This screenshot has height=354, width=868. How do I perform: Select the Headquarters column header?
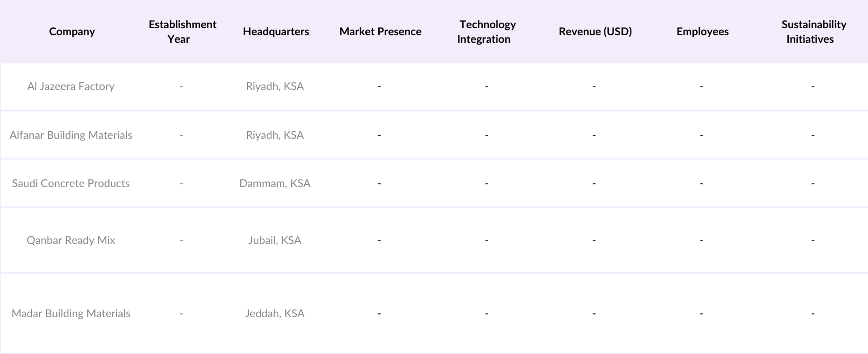pos(276,31)
